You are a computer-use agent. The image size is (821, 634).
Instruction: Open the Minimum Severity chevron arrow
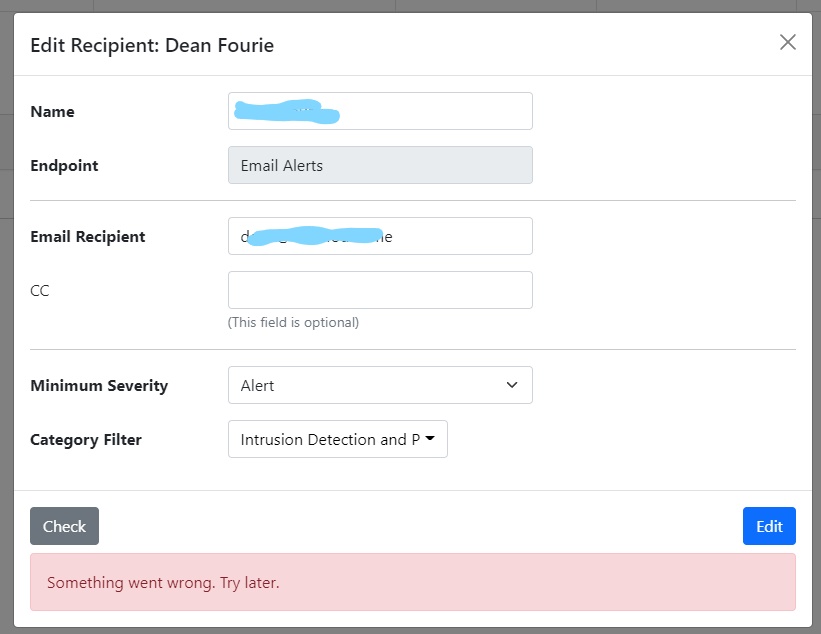[511, 385]
